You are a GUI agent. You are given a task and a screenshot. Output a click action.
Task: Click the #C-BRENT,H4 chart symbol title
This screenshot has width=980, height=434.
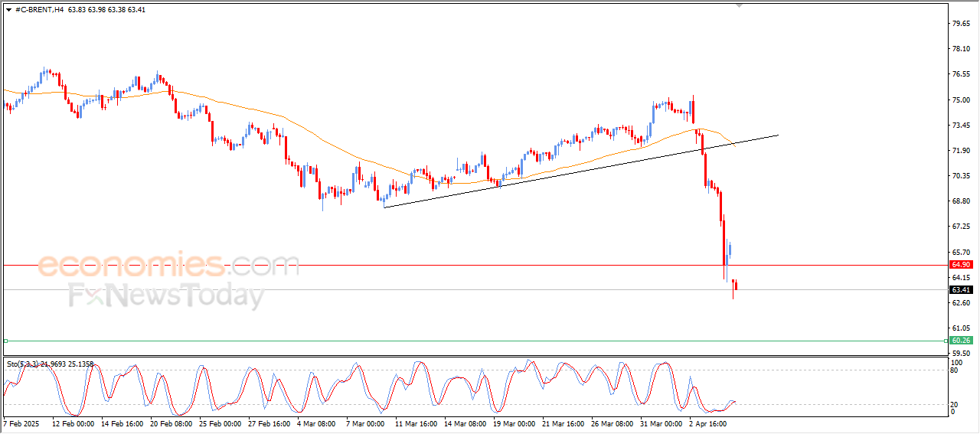point(39,10)
